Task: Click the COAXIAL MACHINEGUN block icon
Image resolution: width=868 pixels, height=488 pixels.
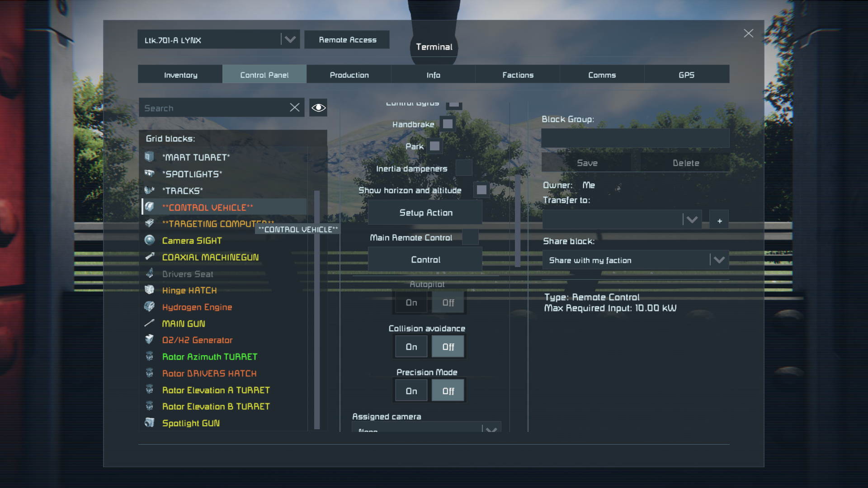Action: pyautogui.click(x=150, y=257)
